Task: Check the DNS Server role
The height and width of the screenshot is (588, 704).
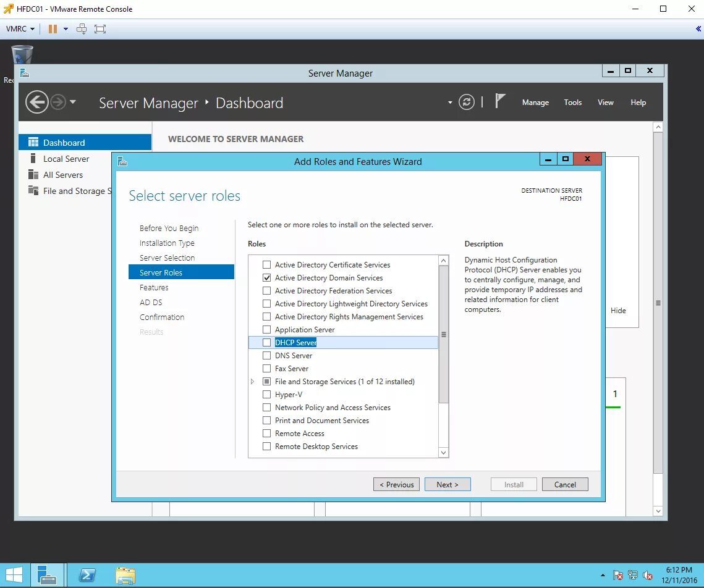Action: (266, 356)
